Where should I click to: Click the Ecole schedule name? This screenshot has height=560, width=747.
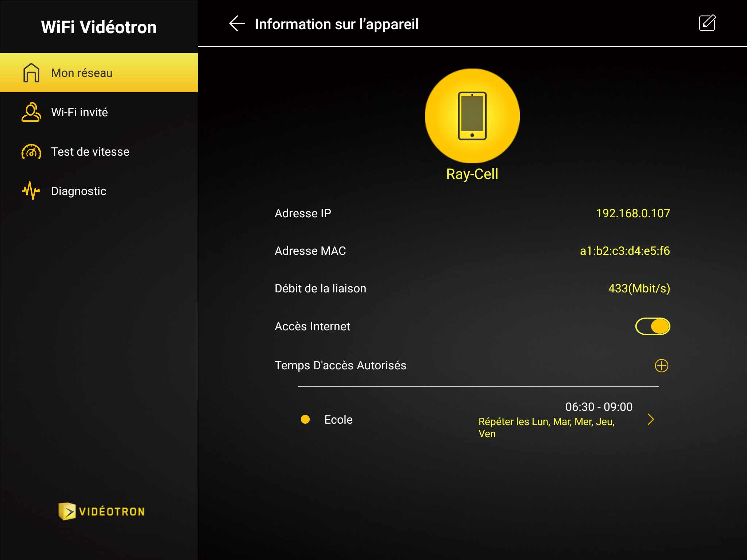tap(338, 420)
